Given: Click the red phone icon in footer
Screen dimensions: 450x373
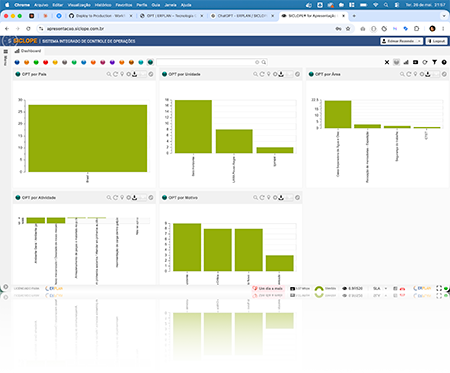Looking at the screenshot, I should (x=402, y=289).
